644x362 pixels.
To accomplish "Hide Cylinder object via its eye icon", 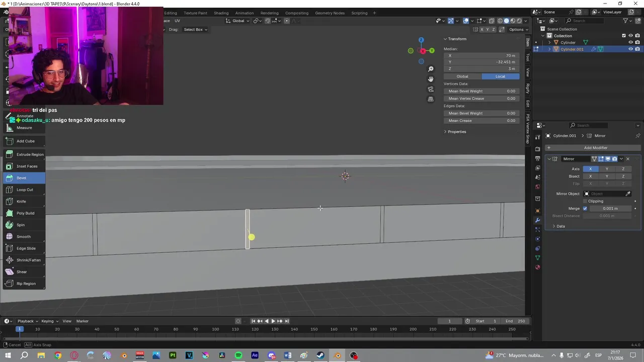I will [x=630, y=42].
